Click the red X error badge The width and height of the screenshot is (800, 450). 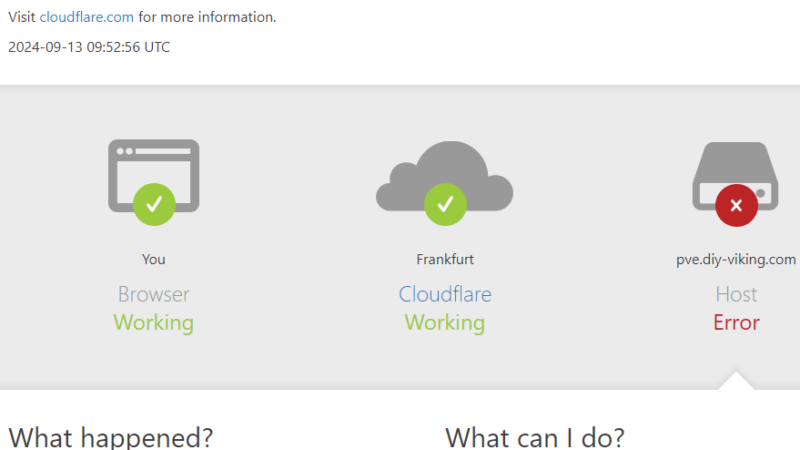pos(736,206)
